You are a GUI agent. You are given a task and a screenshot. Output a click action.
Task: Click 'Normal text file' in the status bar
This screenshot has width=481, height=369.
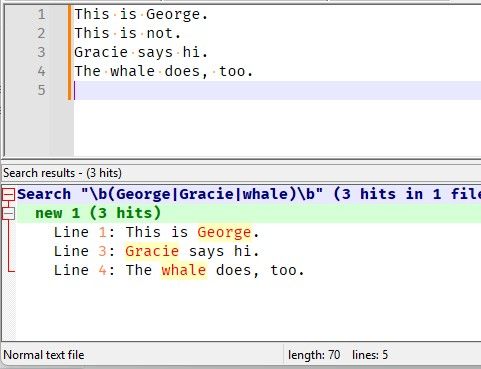[x=44, y=355]
